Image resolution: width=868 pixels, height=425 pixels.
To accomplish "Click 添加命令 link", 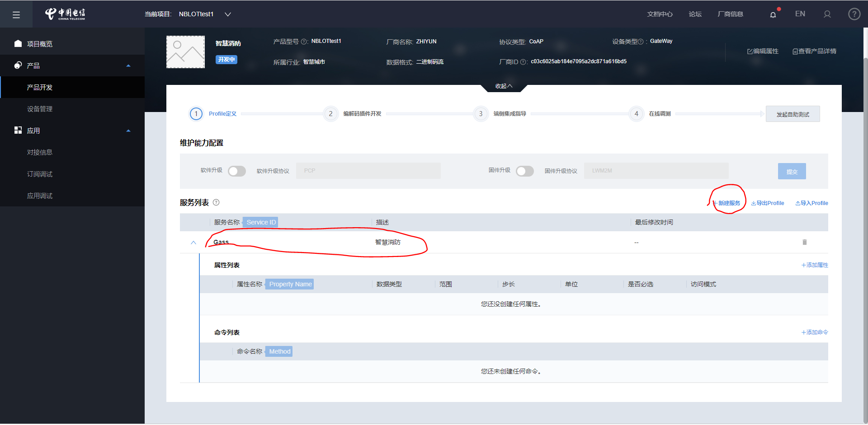I will [815, 332].
